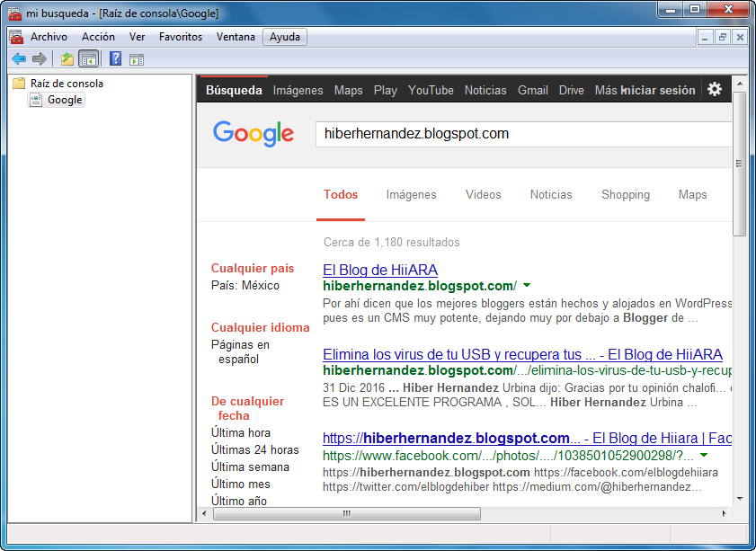
Task: Open the Ayuda menu
Action: click(285, 37)
